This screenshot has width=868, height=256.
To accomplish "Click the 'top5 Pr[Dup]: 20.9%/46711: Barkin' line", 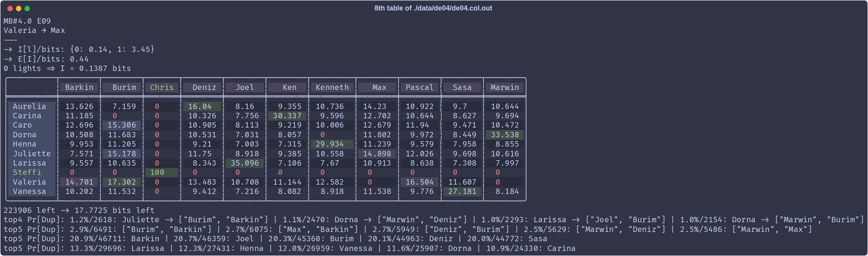I will (275, 239).
